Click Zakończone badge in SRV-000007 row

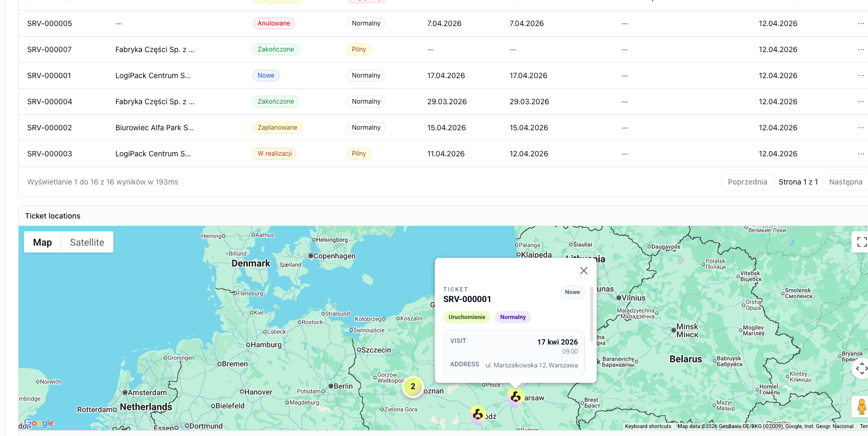(276, 49)
